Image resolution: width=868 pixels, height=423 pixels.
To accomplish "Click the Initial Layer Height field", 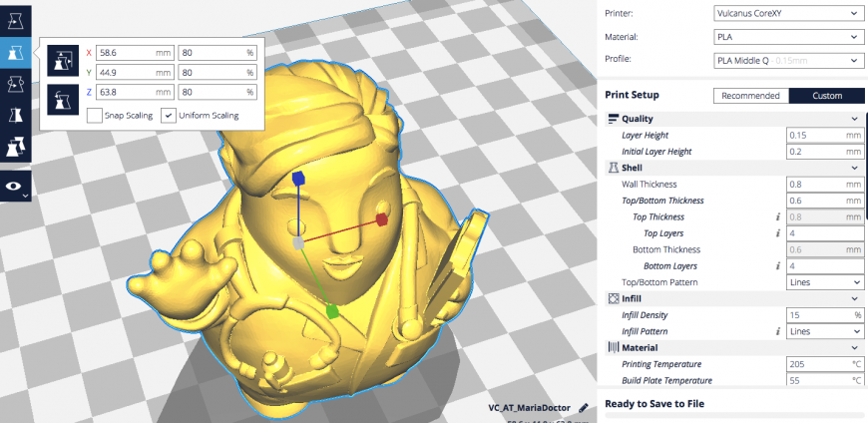I will coord(825,152).
